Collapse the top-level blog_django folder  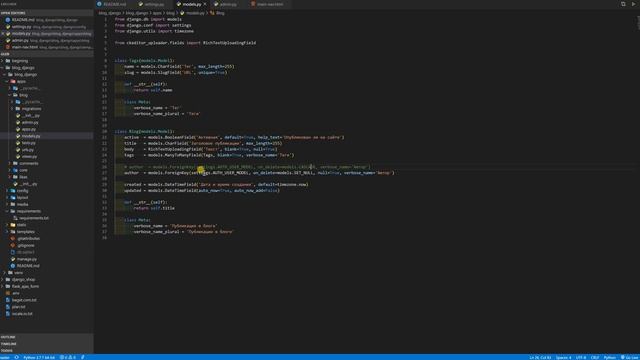tap(47, 68)
